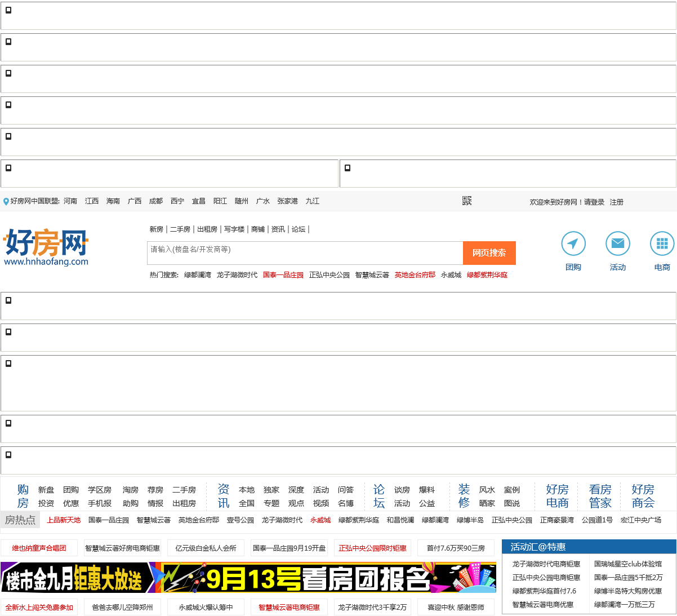The height and width of the screenshot is (616, 677).
Task: Select the 资讯 search tab
Action: click(278, 229)
